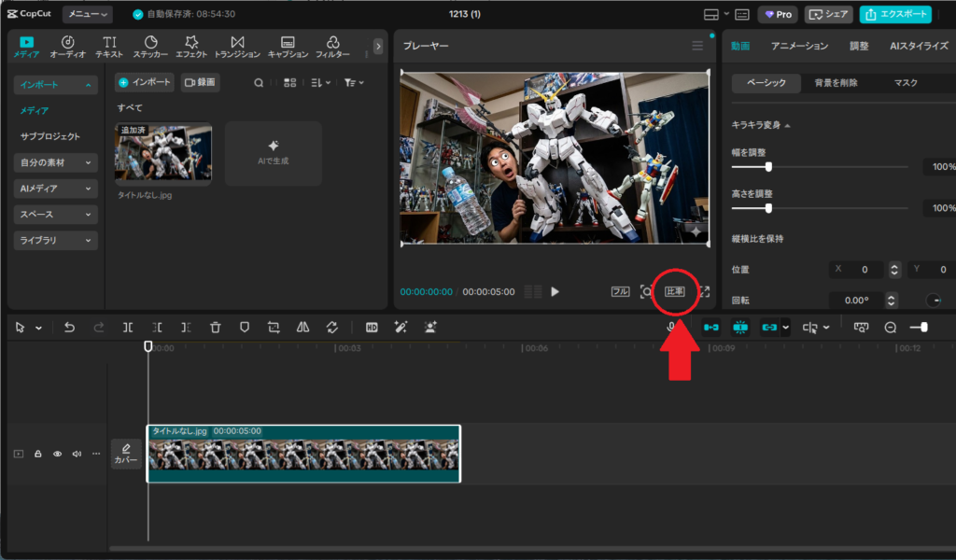Click the mirror flip icon in timeline toolbar

click(x=302, y=328)
